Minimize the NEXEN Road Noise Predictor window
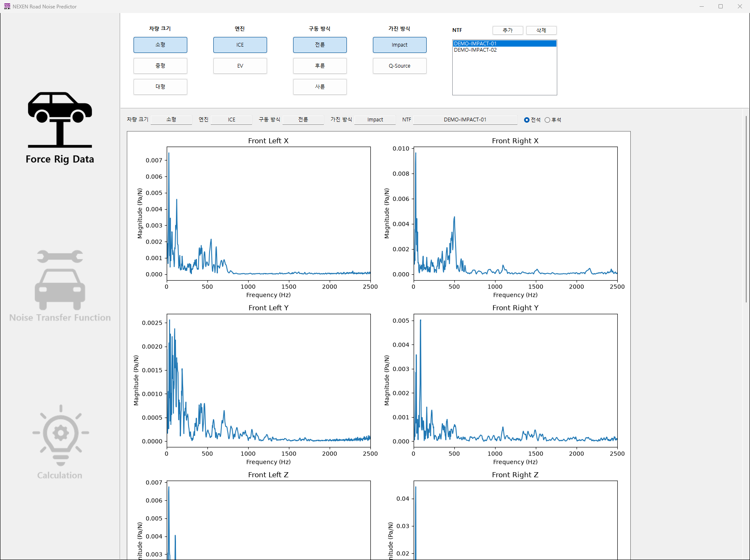The image size is (750, 560). 702,6
